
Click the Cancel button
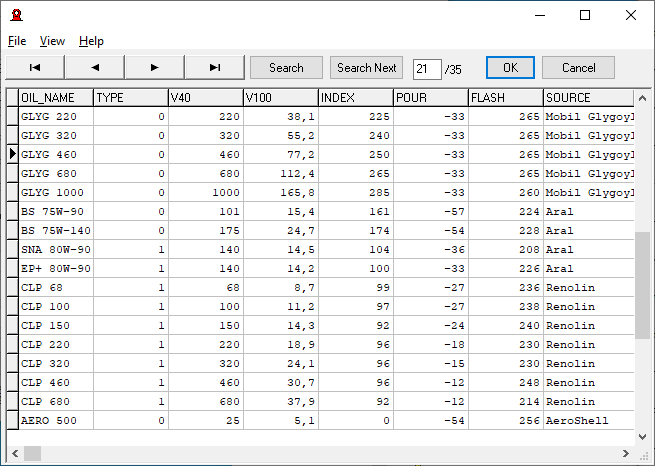pyautogui.click(x=578, y=68)
